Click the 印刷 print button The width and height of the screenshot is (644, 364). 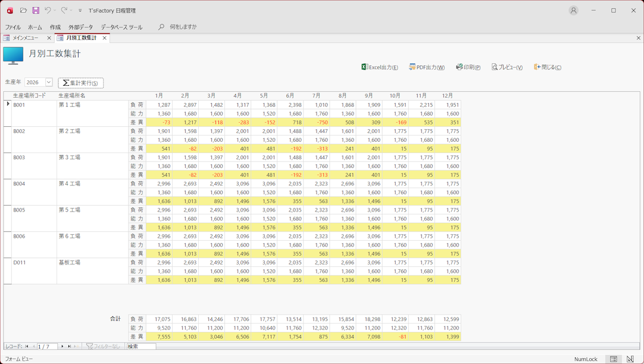click(468, 67)
